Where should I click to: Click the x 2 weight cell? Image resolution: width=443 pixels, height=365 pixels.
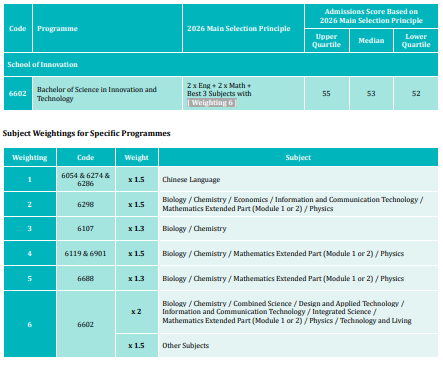click(137, 312)
